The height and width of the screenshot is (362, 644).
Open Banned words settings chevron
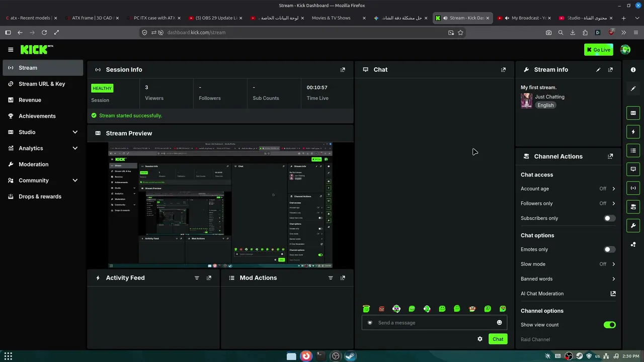point(613,279)
